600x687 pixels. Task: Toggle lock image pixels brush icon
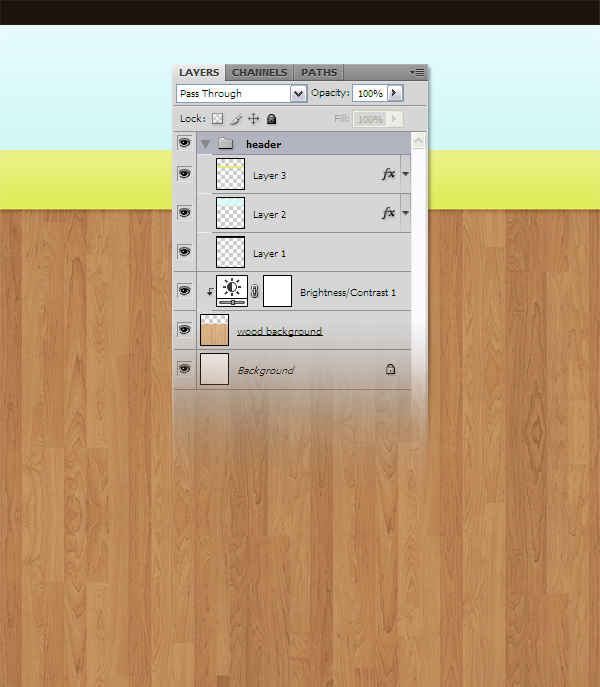[236, 119]
